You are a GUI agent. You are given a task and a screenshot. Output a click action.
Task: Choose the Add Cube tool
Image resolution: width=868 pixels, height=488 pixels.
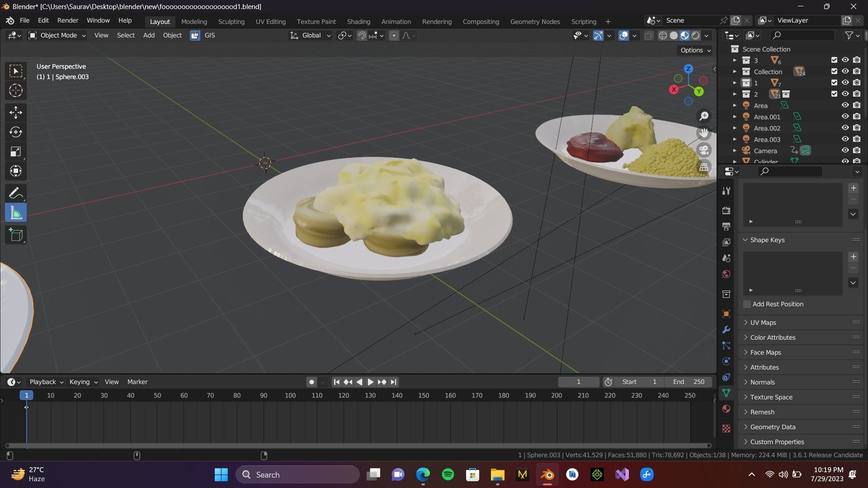tap(16, 235)
